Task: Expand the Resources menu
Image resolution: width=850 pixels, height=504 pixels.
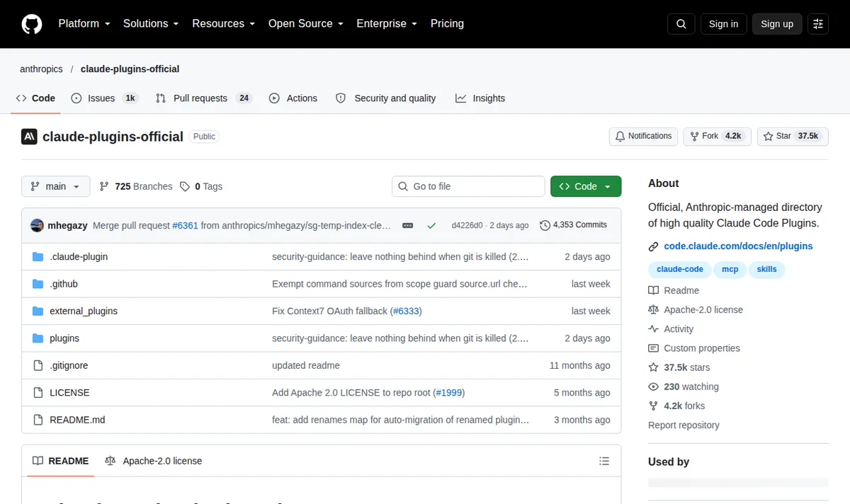Action: click(x=223, y=23)
